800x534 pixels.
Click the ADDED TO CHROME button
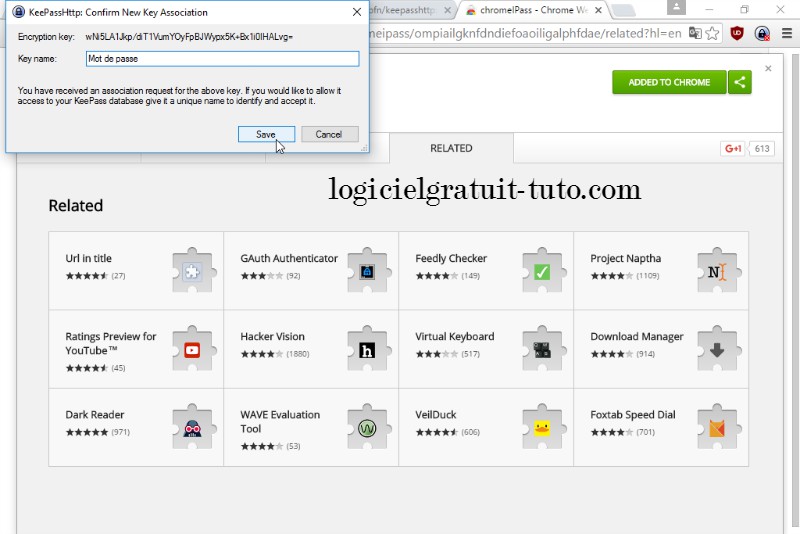click(x=669, y=82)
